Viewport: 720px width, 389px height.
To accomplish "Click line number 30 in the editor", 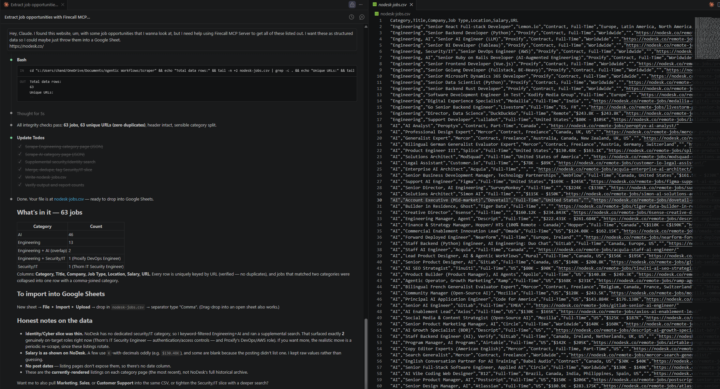I will (380, 200).
